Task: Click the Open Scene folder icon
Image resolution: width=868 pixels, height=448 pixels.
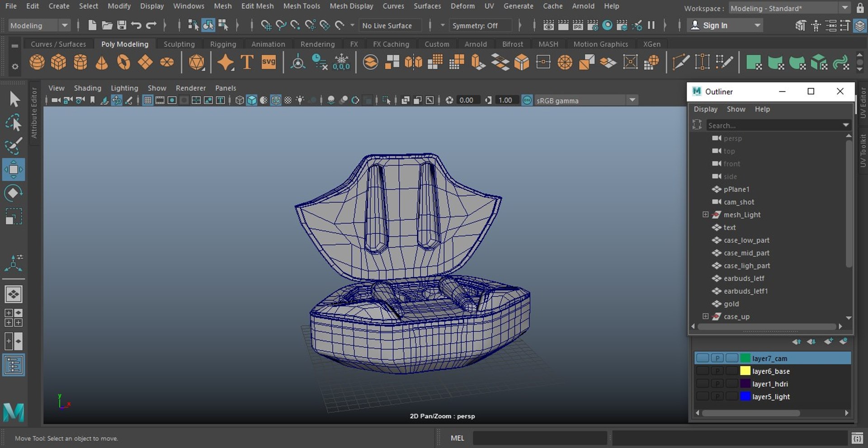Action: (107, 25)
